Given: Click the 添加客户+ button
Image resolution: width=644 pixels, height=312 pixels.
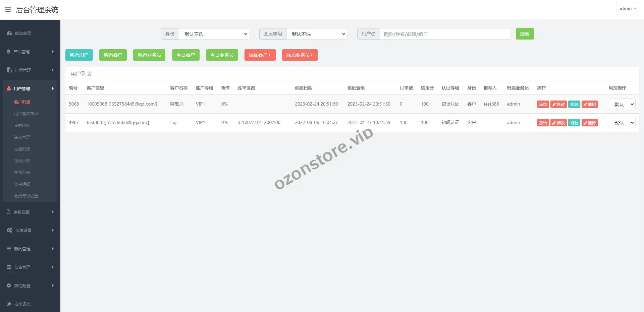Looking at the screenshot, I should tap(260, 55).
